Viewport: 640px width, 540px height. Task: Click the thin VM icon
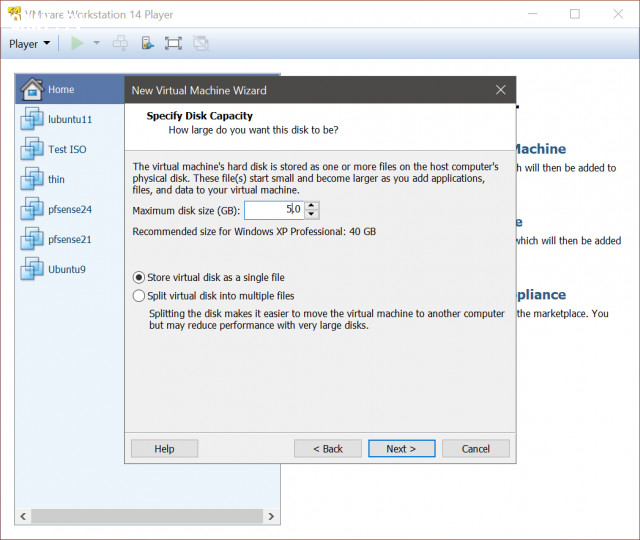click(32, 179)
